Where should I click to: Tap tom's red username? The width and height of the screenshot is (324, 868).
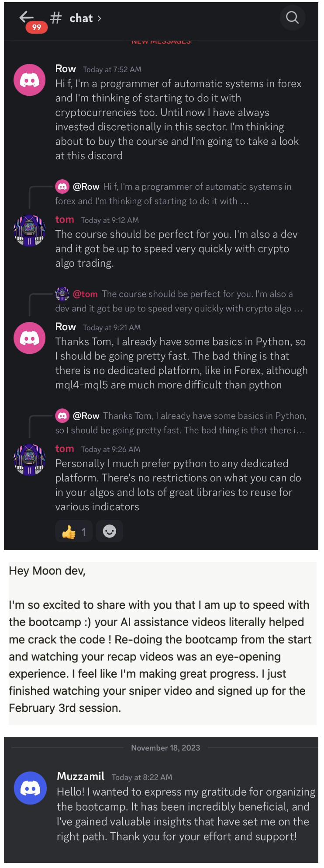point(64,219)
